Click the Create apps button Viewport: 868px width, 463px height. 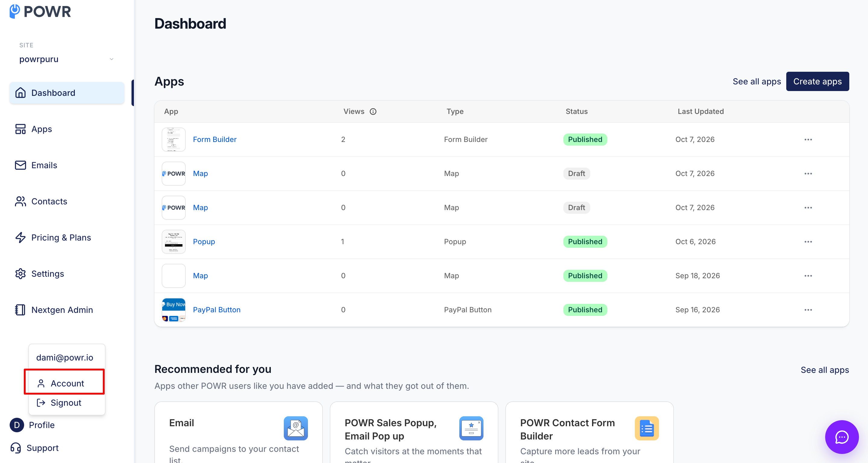tap(817, 81)
